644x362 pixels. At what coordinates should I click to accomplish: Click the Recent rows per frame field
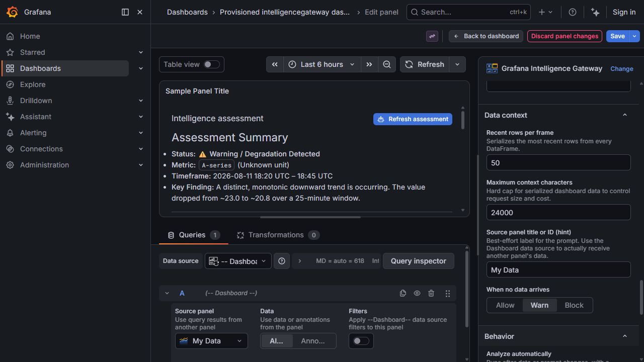click(x=558, y=162)
